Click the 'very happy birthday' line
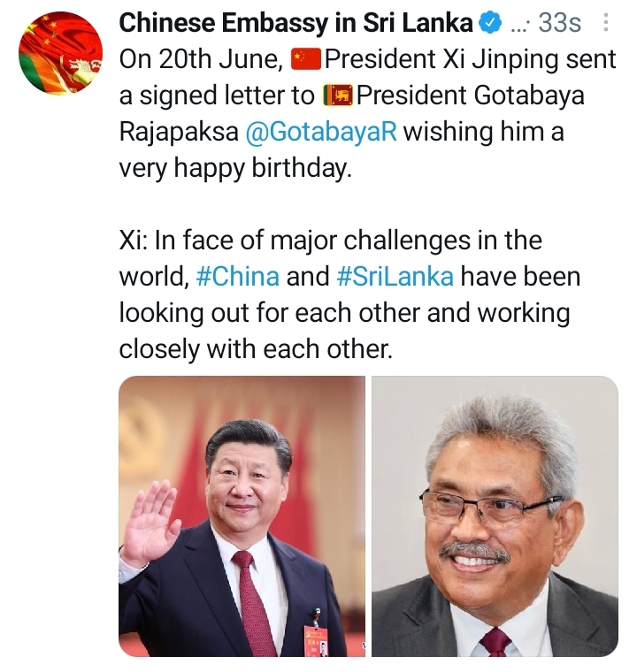 [235, 169]
